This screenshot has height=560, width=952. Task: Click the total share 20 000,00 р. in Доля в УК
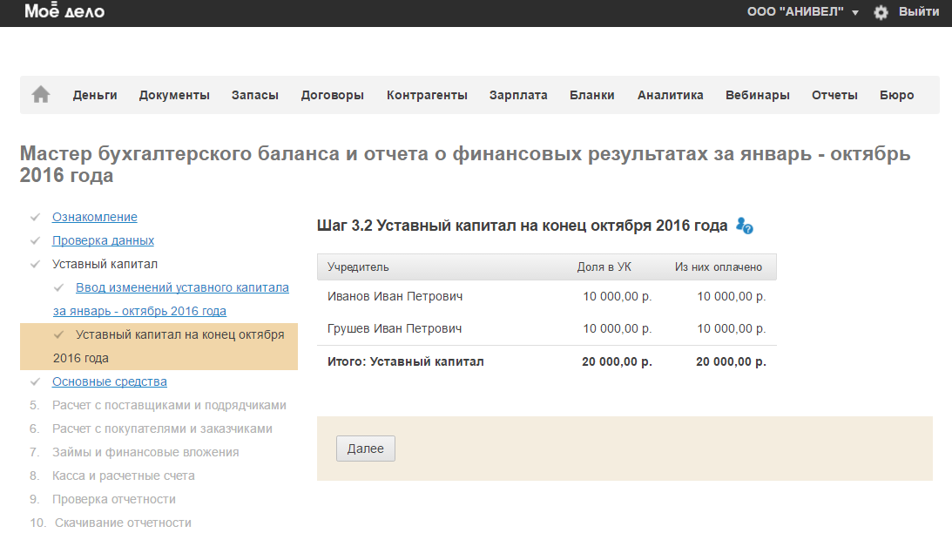[x=617, y=361]
